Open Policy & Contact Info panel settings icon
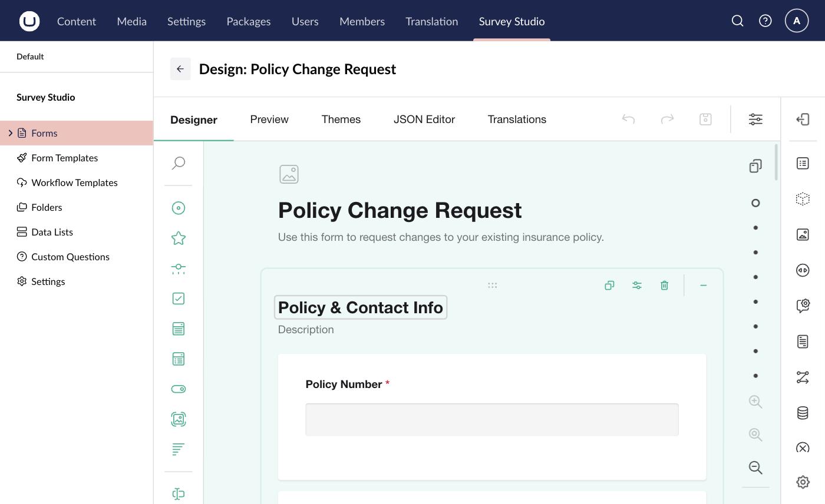This screenshot has height=504, width=825. 637,286
